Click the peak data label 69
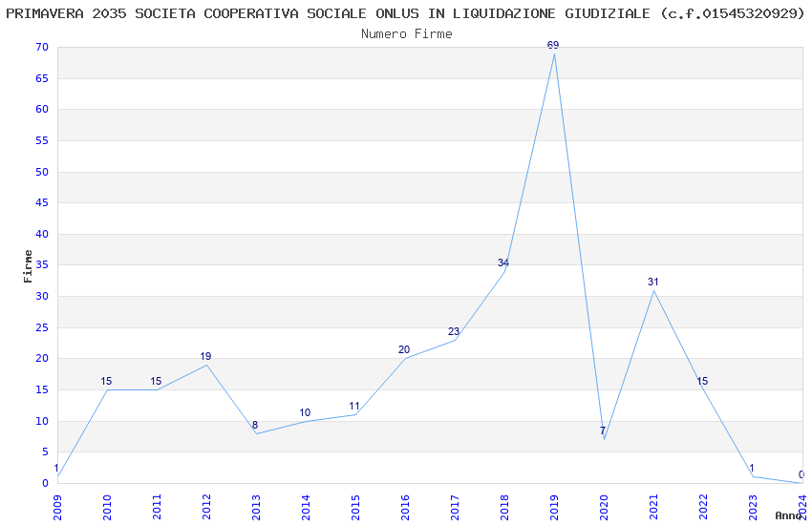 (x=553, y=46)
